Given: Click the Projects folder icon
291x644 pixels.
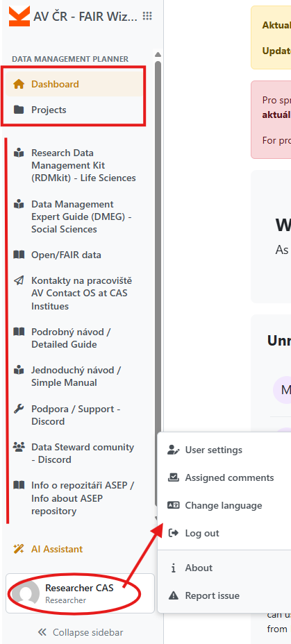Looking at the screenshot, I should (x=19, y=110).
